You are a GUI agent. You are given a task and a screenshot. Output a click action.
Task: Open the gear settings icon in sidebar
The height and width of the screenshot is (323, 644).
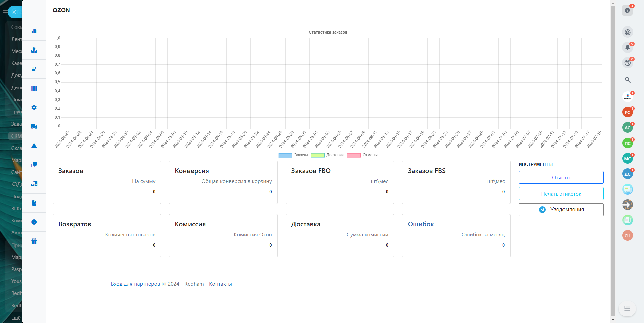(x=34, y=107)
